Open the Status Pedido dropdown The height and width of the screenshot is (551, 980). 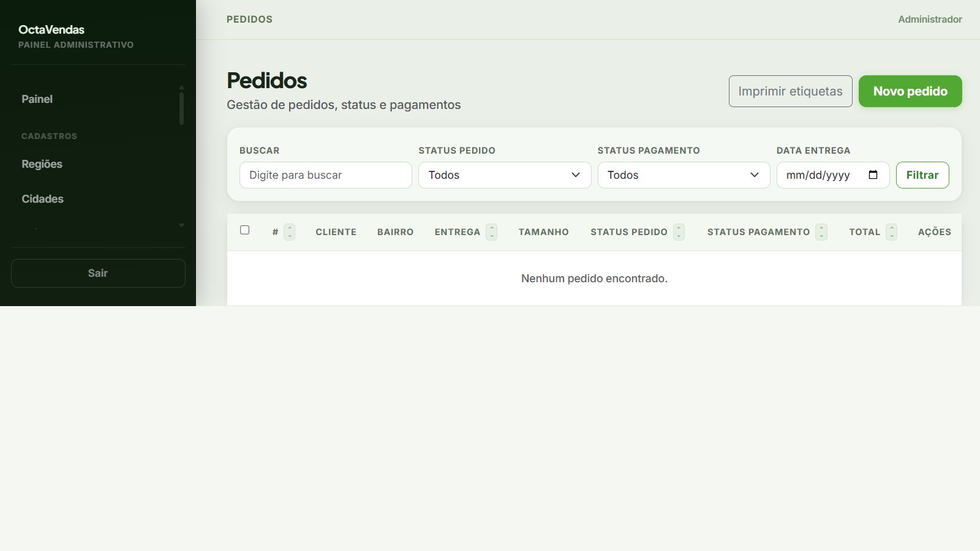pyautogui.click(x=505, y=175)
